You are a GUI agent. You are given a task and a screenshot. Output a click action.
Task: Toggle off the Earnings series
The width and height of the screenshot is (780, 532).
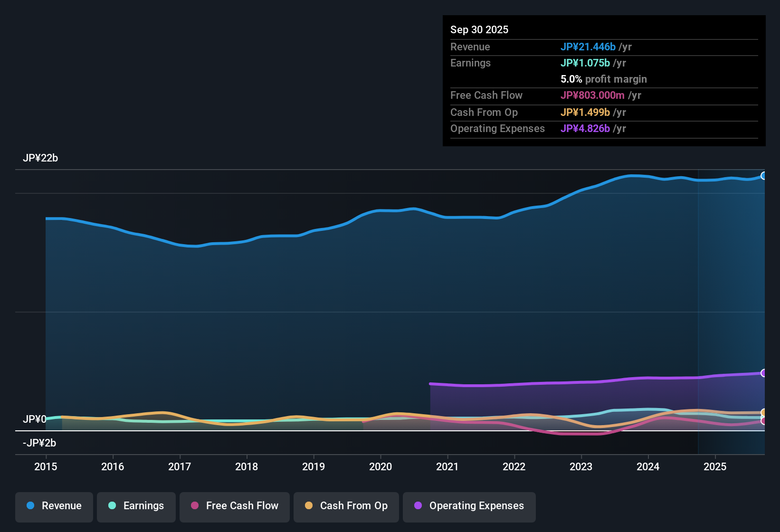136,506
